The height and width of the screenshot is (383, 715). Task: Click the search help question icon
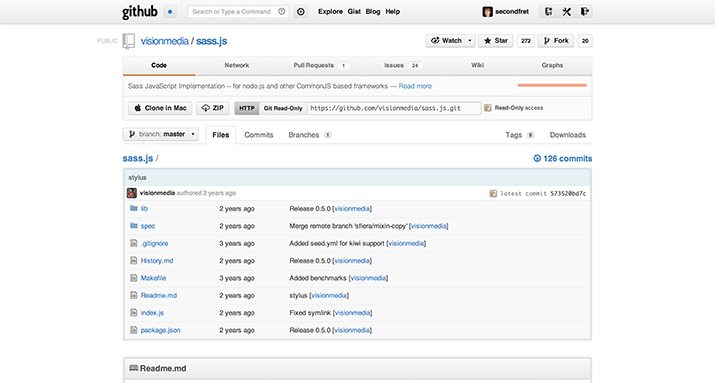point(282,11)
